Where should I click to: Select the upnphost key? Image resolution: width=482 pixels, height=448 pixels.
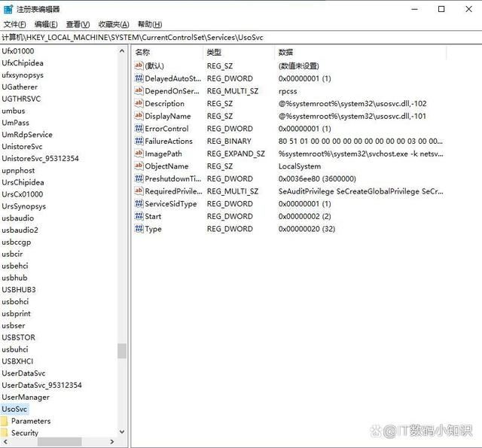coord(18,170)
